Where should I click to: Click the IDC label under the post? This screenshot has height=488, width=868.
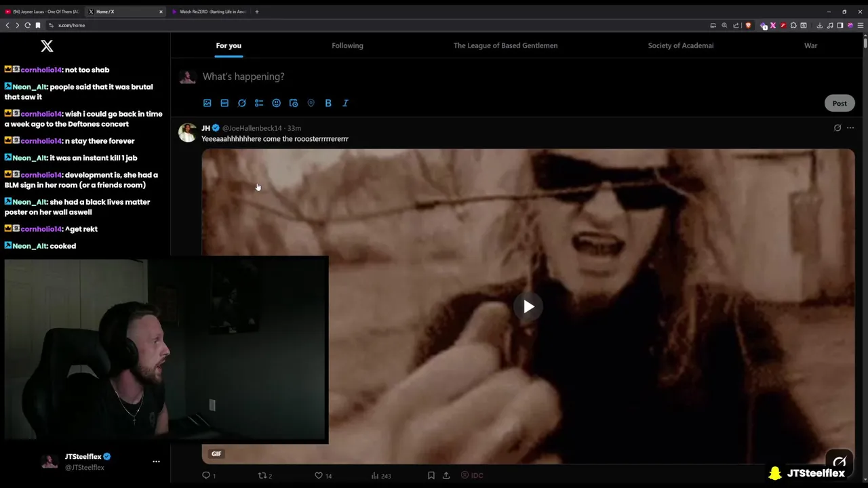tap(472, 475)
